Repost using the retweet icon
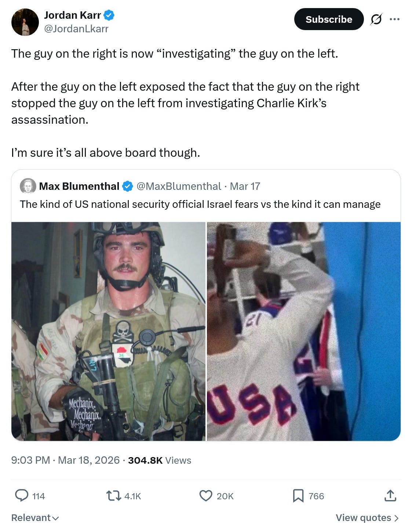412x532 pixels. tap(113, 496)
